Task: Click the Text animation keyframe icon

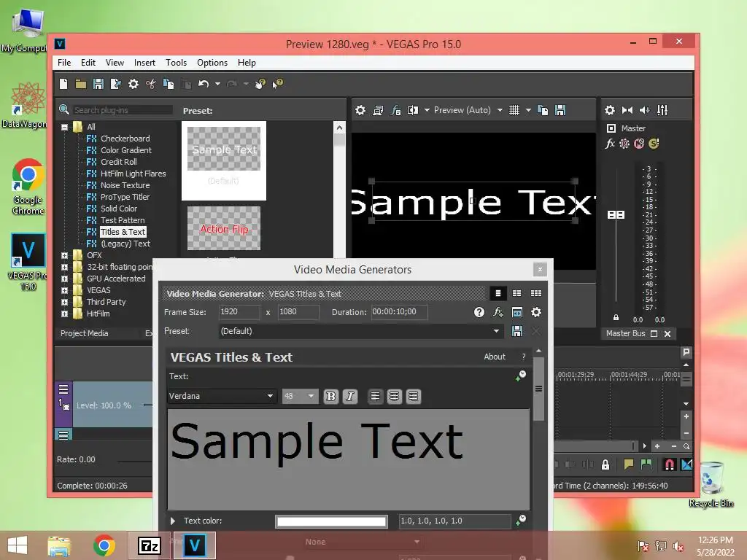Action: pyautogui.click(x=521, y=376)
